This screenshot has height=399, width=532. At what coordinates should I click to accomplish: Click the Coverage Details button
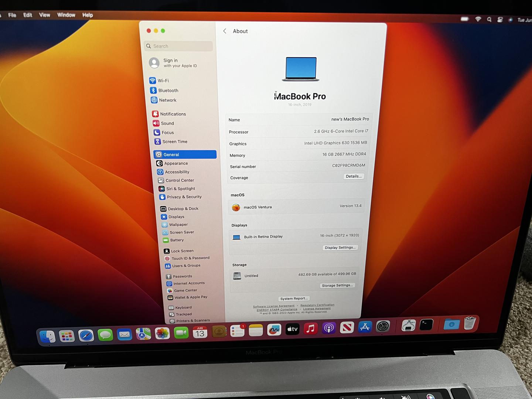[354, 177]
